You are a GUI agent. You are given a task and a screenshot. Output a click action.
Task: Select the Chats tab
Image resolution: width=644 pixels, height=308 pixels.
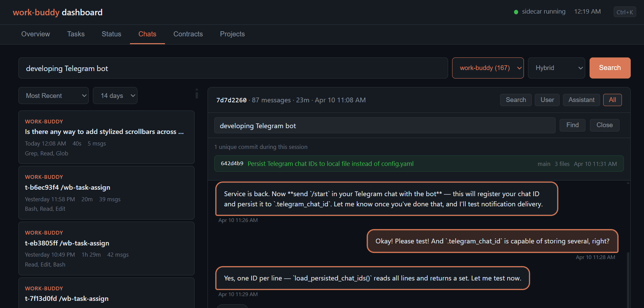(x=147, y=34)
